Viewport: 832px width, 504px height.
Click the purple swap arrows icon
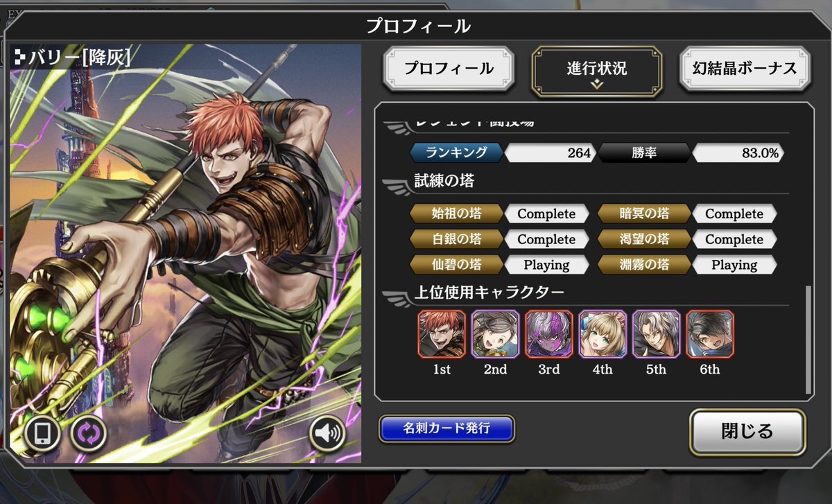(89, 434)
